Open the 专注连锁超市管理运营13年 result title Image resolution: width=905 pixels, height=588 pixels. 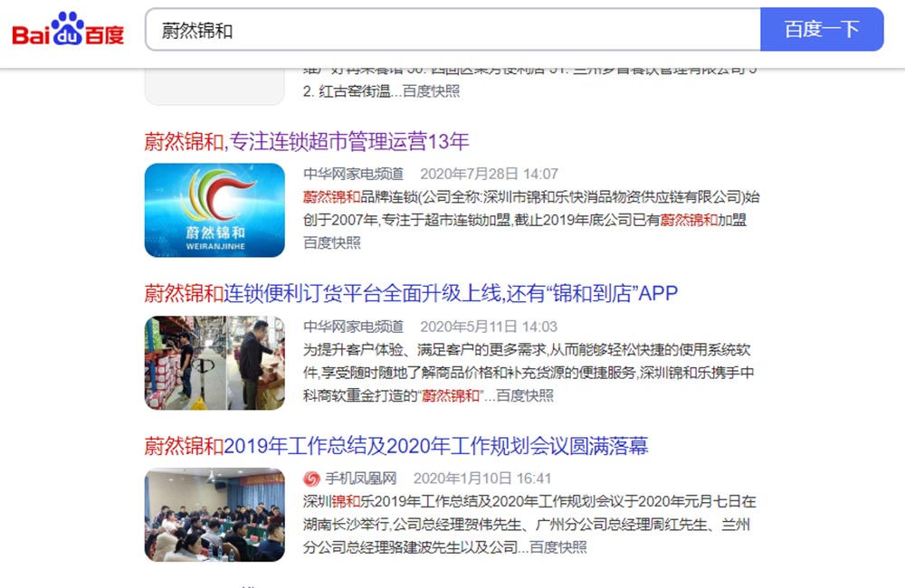pos(307,141)
